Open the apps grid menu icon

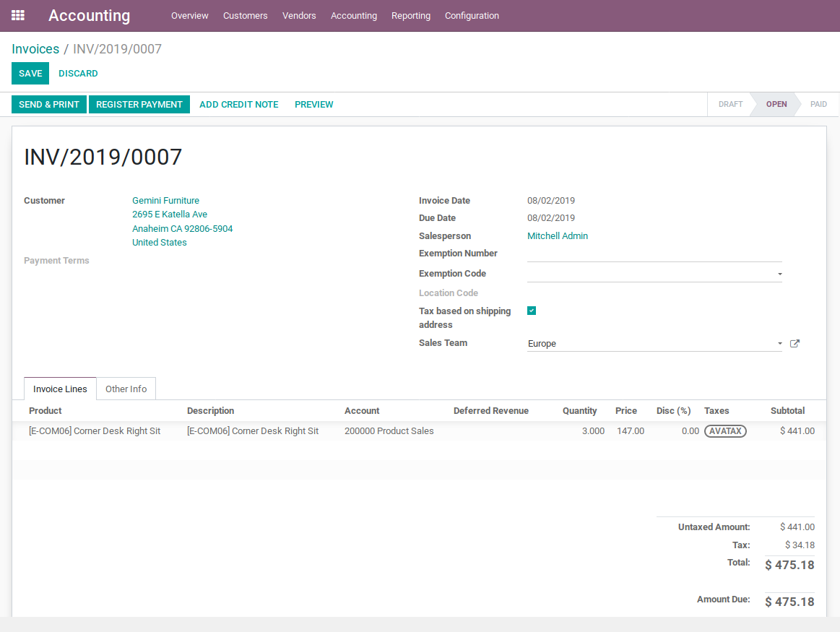(18, 15)
